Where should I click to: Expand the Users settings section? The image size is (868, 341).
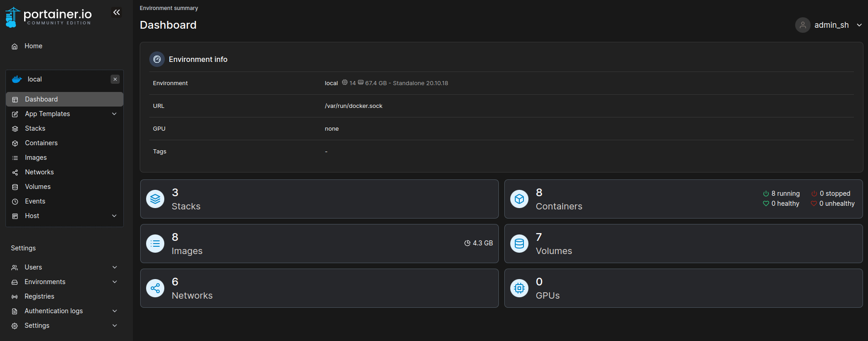click(115, 267)
